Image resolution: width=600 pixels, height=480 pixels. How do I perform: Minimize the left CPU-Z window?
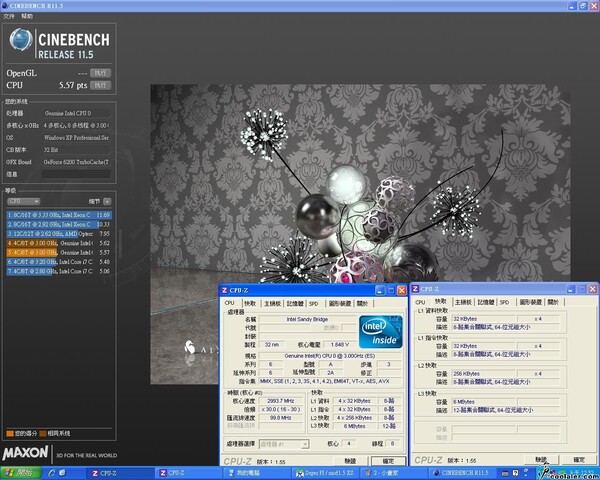point(380,291)
